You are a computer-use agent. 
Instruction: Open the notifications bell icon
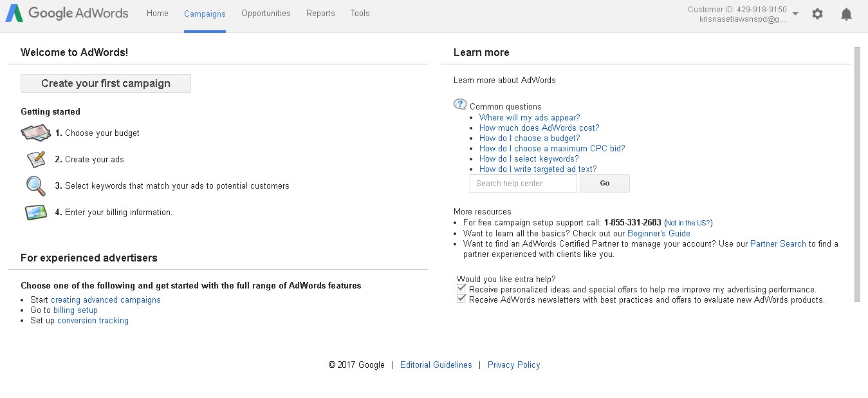846,14
